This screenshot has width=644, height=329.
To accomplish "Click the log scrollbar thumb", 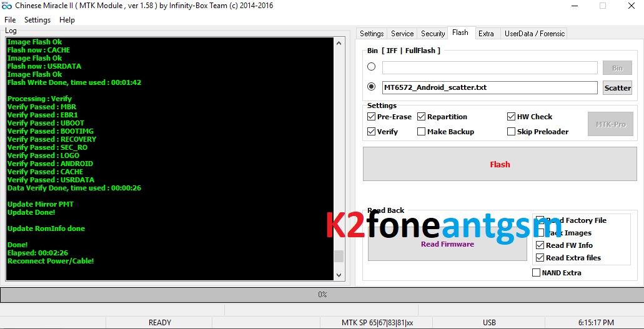I will (339, 257).
